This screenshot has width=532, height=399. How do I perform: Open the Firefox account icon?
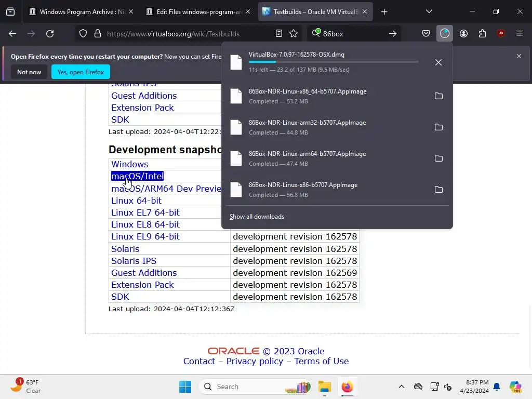pos(463,34)
